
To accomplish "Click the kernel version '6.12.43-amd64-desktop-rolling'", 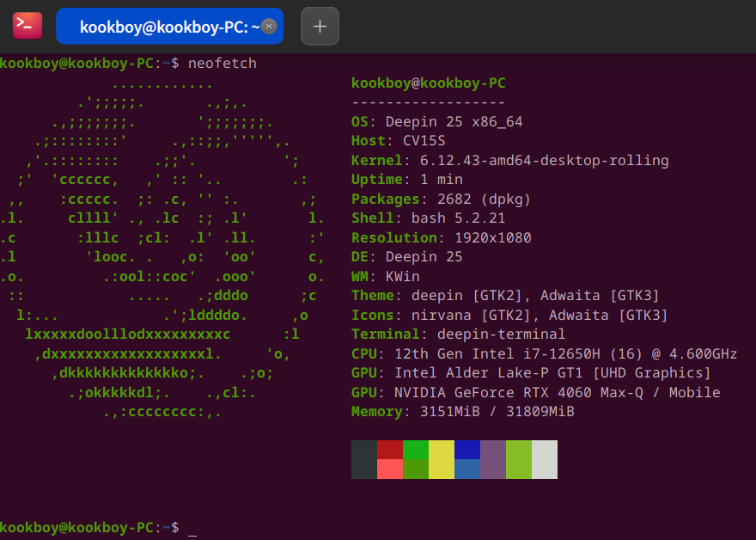I will point(545,160).
